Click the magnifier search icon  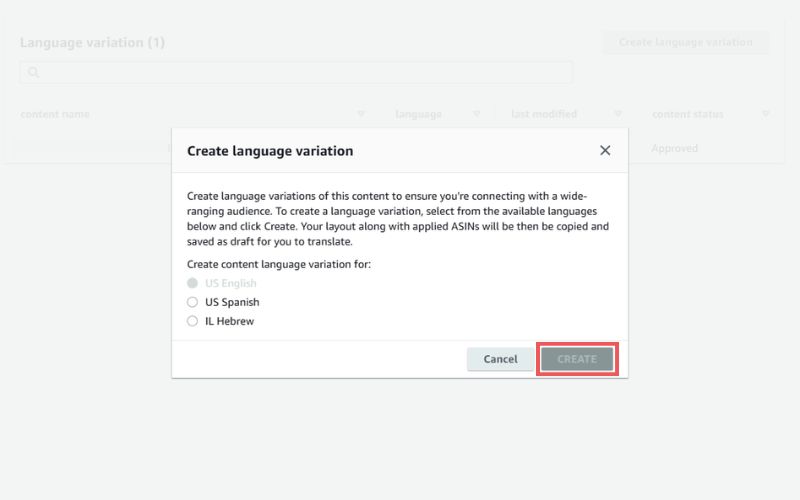pos(34,72)
